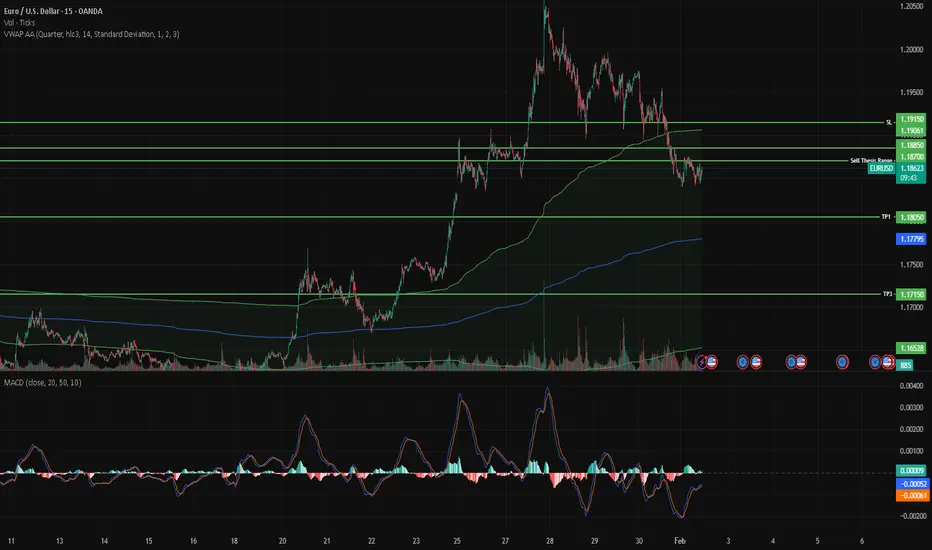Click the Sell Thesis Range line label

pos(871,161)
